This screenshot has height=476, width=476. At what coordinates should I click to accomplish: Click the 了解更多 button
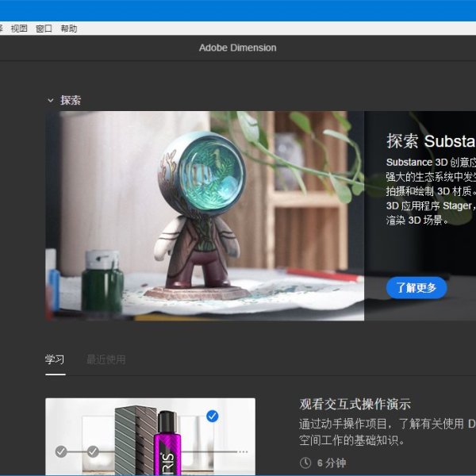click(x=416, y=287)
